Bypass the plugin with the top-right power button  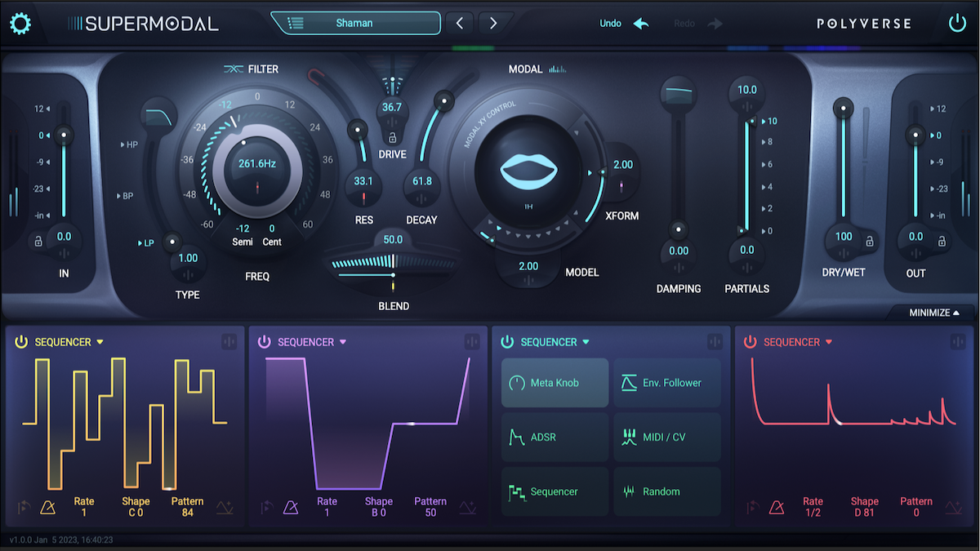957,23
